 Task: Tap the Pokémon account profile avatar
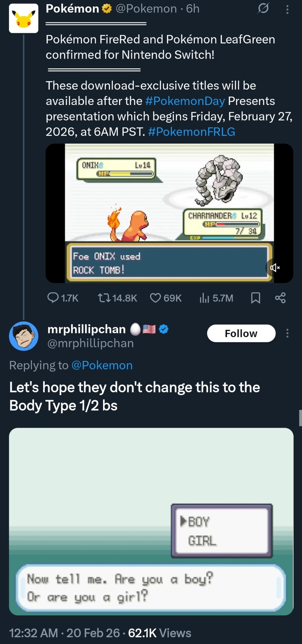24,18
